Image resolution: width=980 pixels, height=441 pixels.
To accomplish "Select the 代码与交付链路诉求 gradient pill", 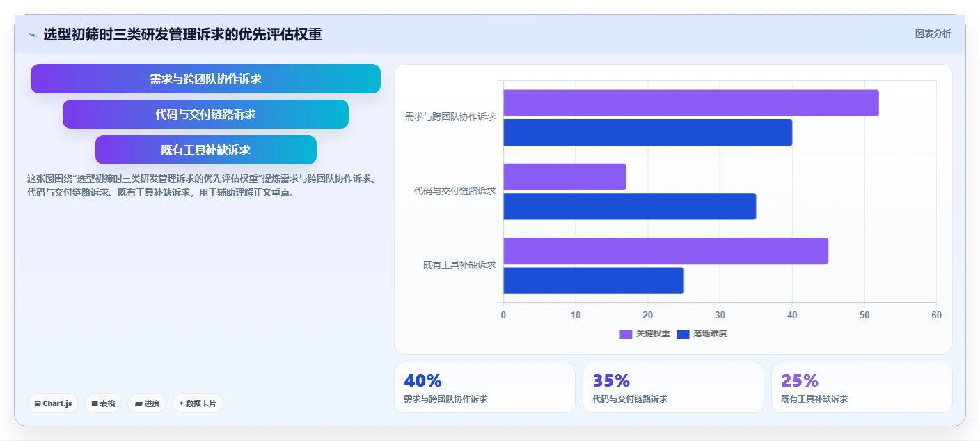I will pyautogui.click(x=205, y=114).
